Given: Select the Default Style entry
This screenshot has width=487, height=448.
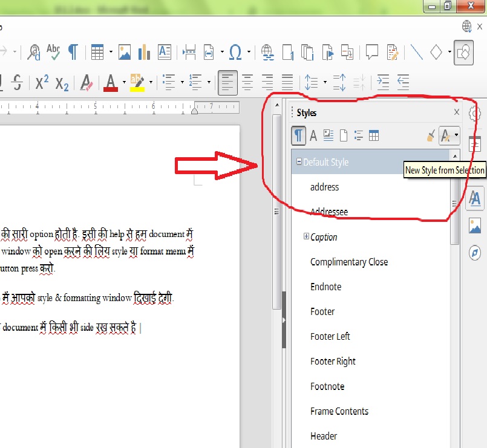Looking at the screenshot, I should click(327, 162).
